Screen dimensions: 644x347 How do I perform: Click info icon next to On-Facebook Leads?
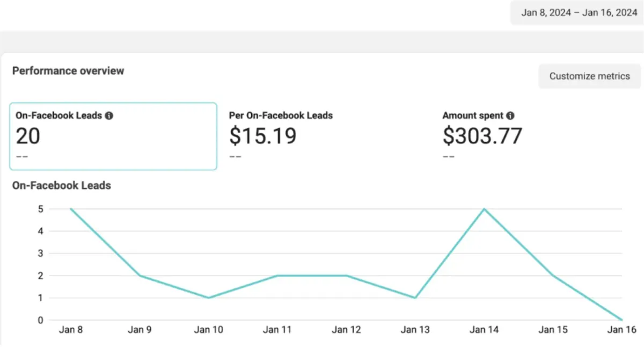[x=109, y=115]
